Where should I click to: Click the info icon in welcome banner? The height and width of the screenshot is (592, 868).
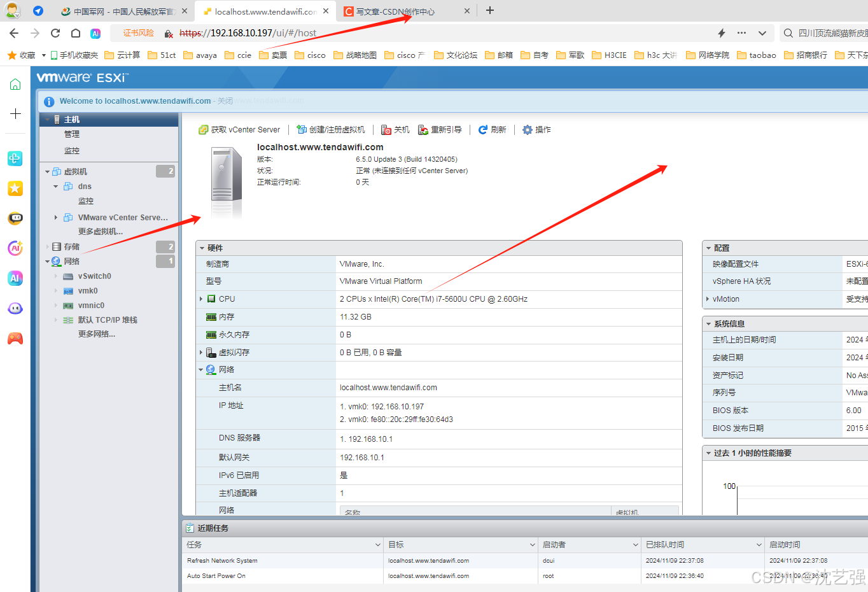tap(49, 101)
